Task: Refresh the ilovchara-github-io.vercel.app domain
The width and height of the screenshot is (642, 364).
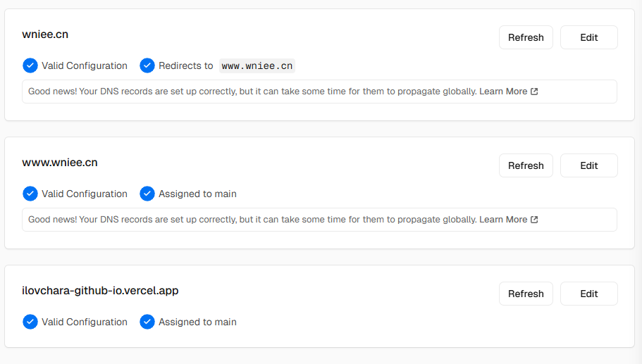Action: (x=526, y=294)
